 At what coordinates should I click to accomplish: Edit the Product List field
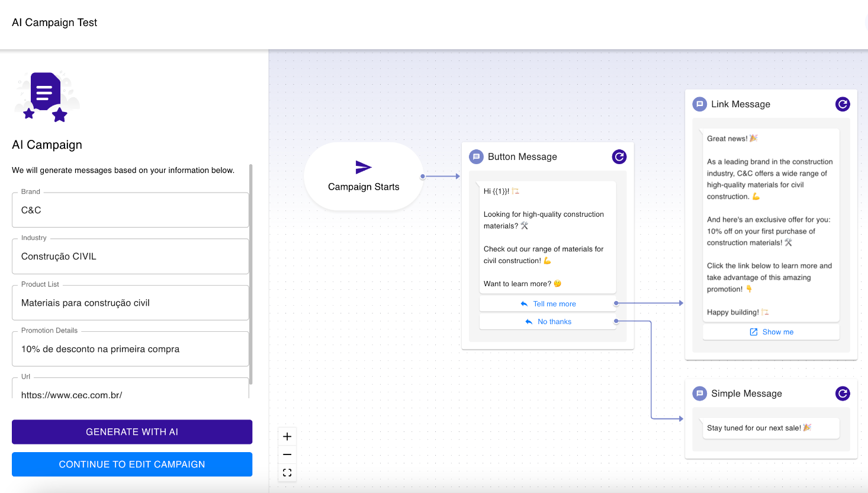pos(130,303)
